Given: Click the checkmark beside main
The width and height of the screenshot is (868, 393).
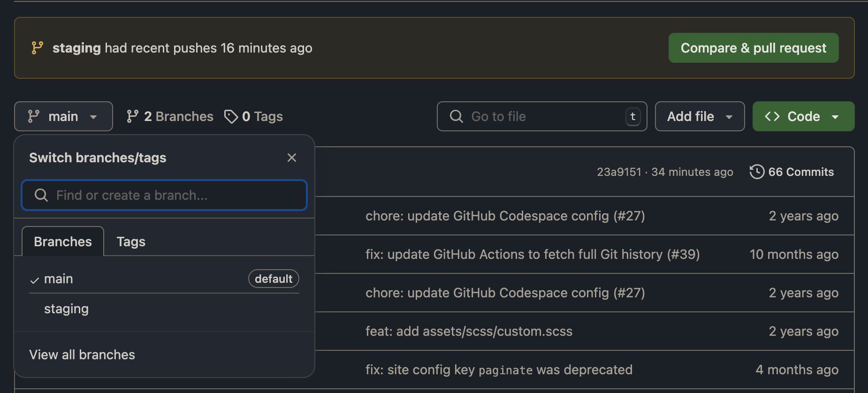Looking at the screenshot, I should pos(34,280).
